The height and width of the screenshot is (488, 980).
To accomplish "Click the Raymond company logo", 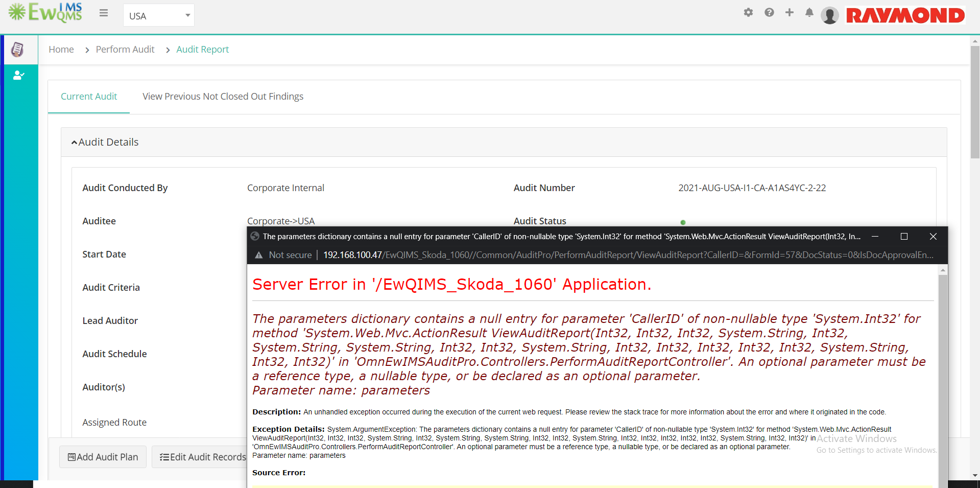I will (905, 15).
